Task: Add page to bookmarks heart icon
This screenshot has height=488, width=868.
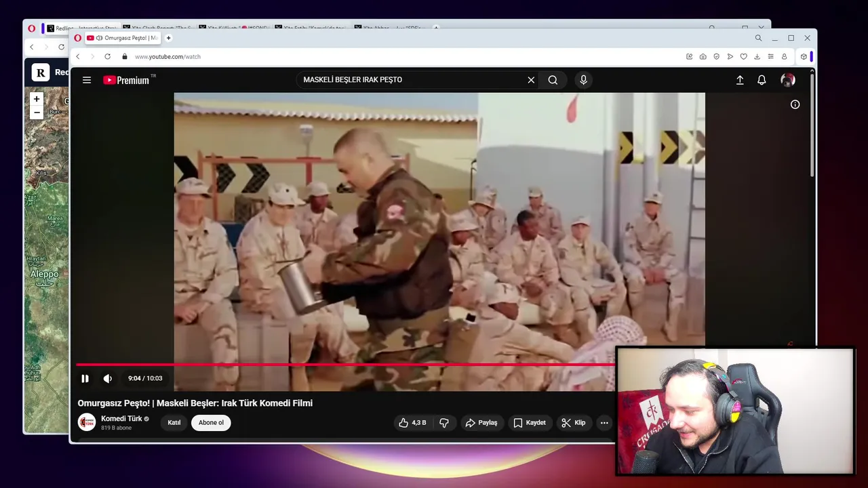Action: click(x=743, y=57)
